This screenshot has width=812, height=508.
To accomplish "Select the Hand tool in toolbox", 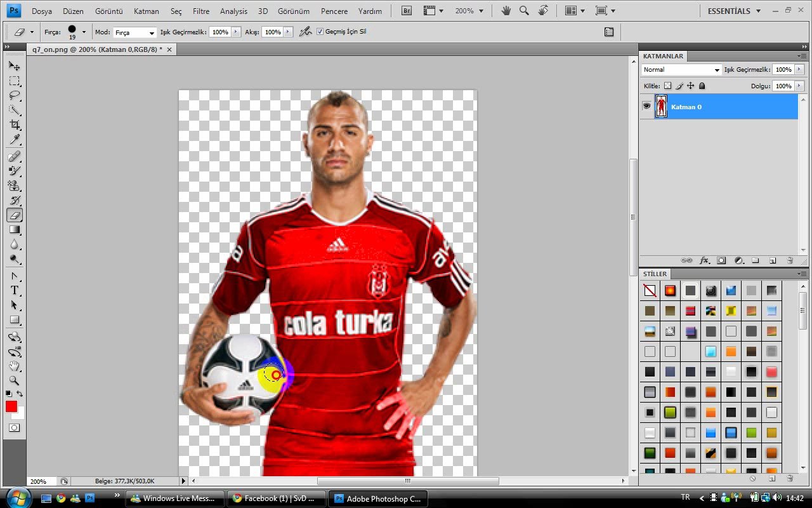I will (x=14, y=366).
